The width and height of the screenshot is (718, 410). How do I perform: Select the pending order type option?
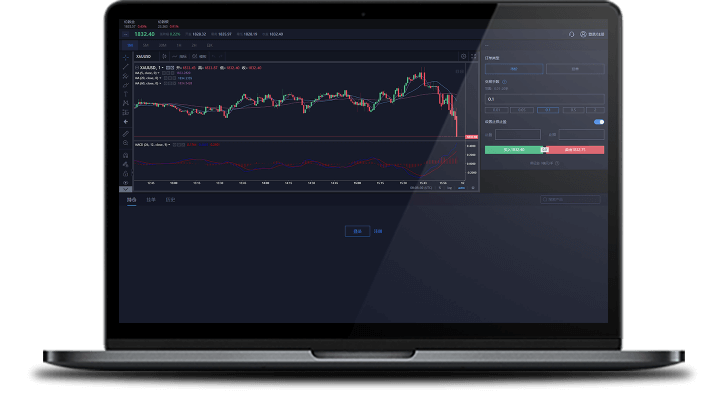(575, 69)
